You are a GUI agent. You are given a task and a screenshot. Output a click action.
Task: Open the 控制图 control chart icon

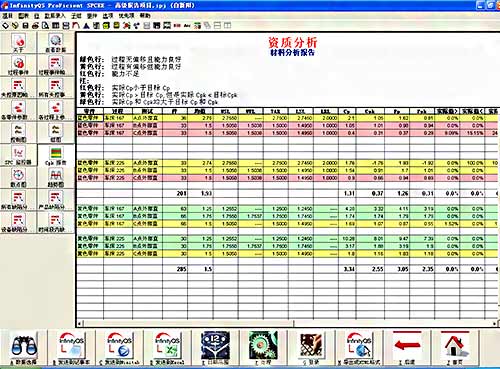point(18,133)
